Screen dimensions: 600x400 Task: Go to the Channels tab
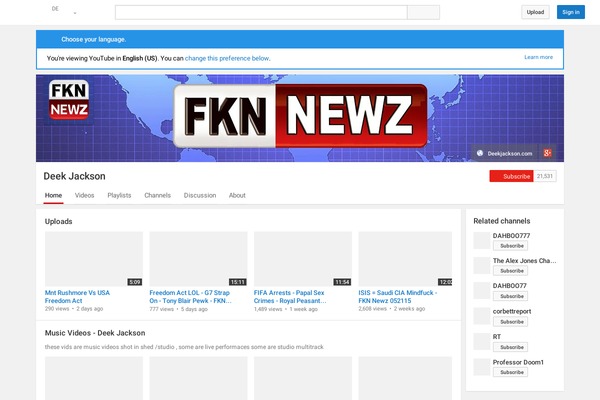click(157, 195)
